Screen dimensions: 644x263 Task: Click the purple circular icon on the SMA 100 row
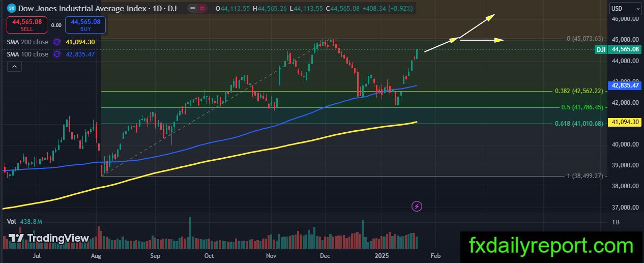point(57,54)
